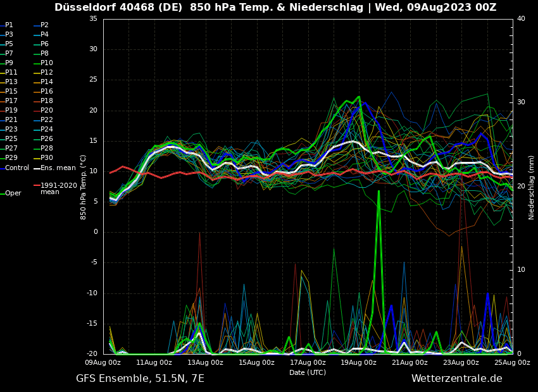
Task: Select the P30 legend entry
Action: click(x=47, y=158)
